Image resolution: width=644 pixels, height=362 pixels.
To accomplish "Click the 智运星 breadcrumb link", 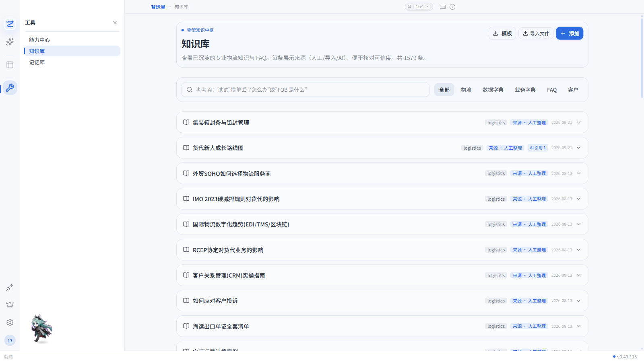I will [x=158, y=7].
